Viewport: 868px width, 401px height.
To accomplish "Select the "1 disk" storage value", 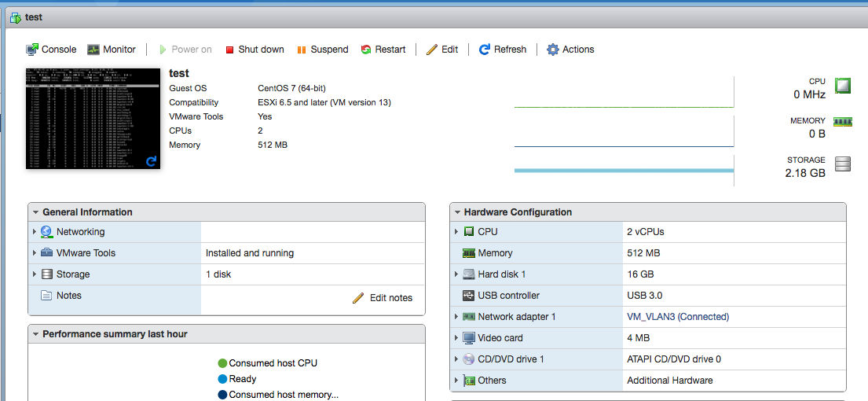I will click(218, 274).
